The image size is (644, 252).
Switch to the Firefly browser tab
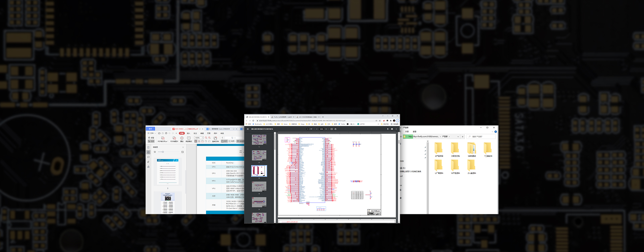(282, 117)
